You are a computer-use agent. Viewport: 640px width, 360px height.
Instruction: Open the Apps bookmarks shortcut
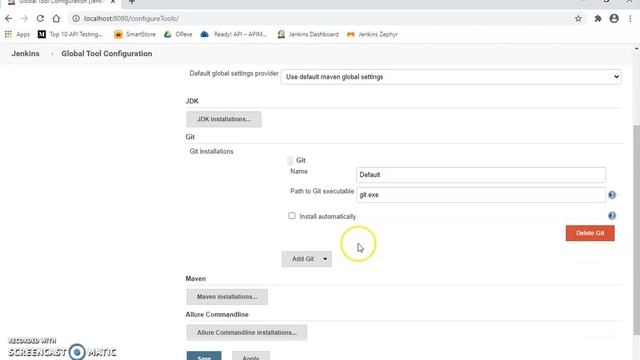tap(17, 34)
